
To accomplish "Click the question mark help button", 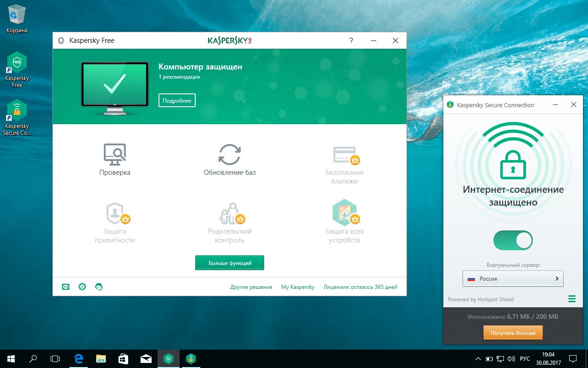I will [351, 40].
